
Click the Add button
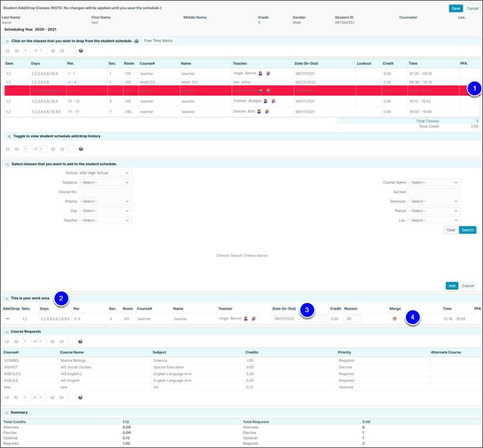[452, 286]
